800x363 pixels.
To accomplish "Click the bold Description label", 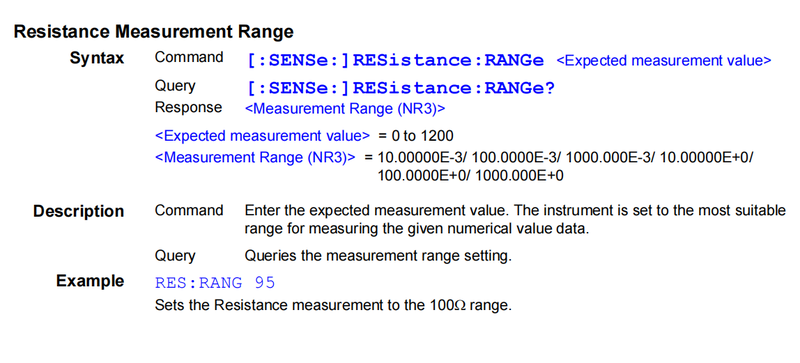I will (x=79, y=211).
